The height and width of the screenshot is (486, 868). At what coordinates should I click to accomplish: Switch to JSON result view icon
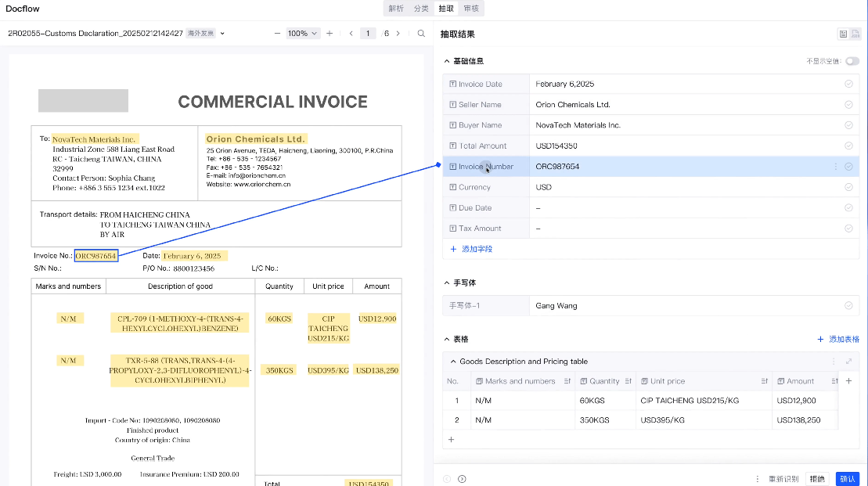point(855,34)
